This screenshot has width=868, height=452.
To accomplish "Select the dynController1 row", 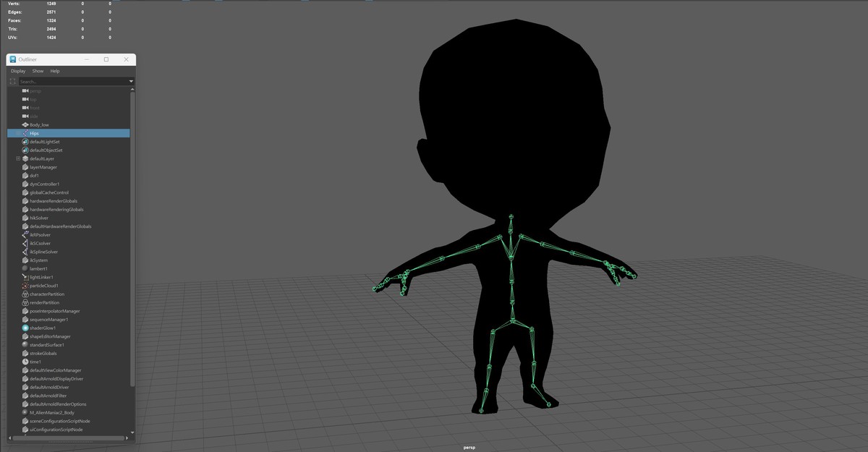I will pos(69,184).
